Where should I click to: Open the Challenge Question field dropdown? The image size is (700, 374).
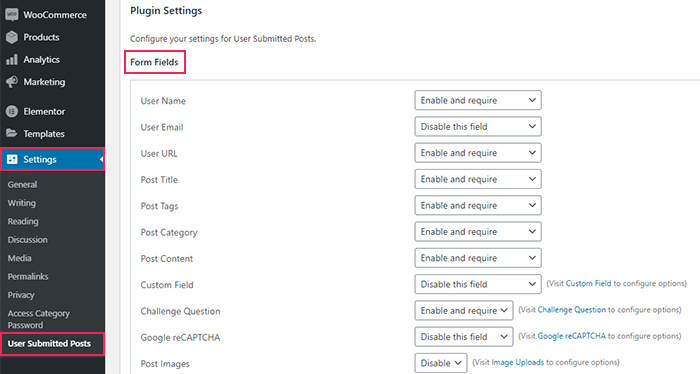pos(464,311)
